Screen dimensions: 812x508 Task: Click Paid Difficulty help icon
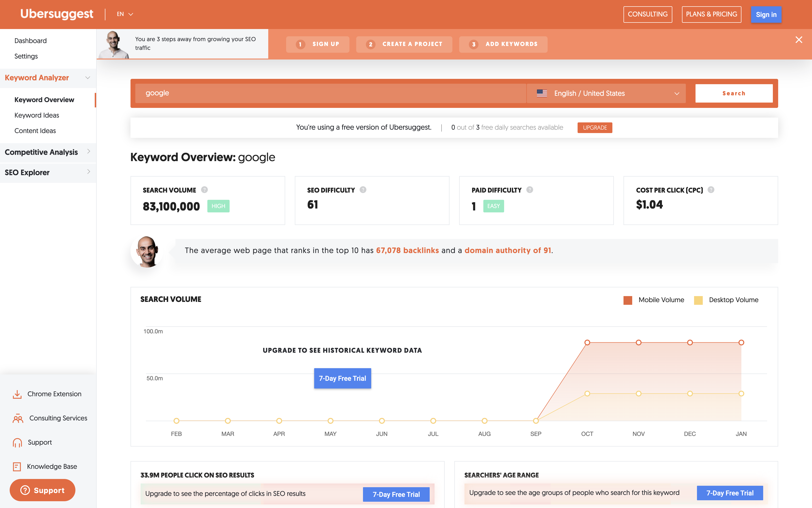point(529,190)
